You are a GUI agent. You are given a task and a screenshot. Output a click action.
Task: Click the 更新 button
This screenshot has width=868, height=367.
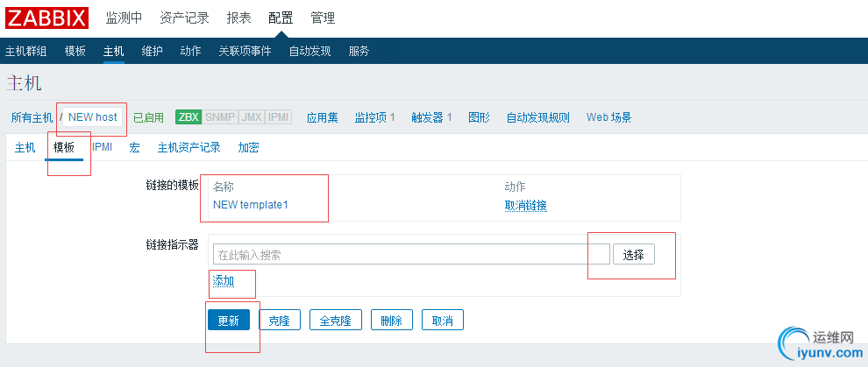[229, 320]
